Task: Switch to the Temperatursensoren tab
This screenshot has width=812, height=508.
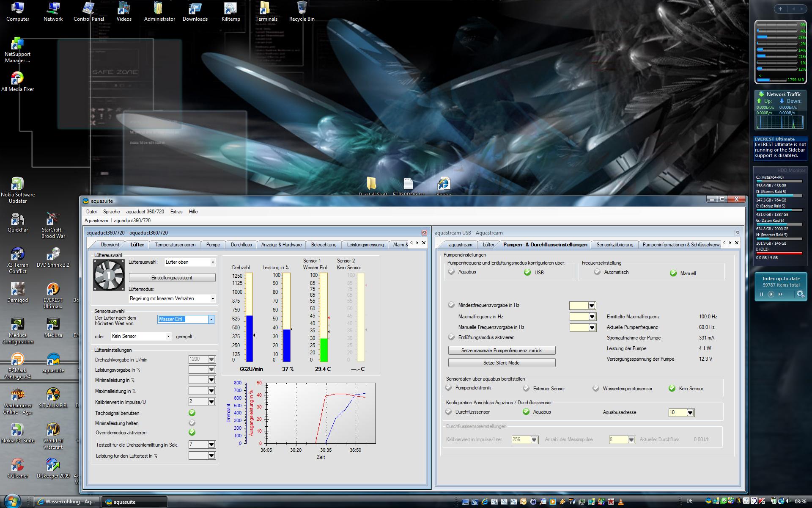Action: tap(175, 245)
